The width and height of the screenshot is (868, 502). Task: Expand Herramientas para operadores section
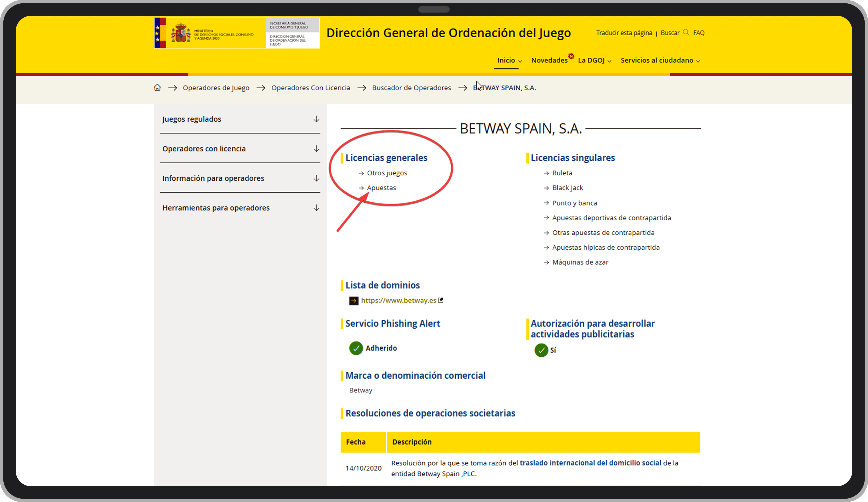241,208
